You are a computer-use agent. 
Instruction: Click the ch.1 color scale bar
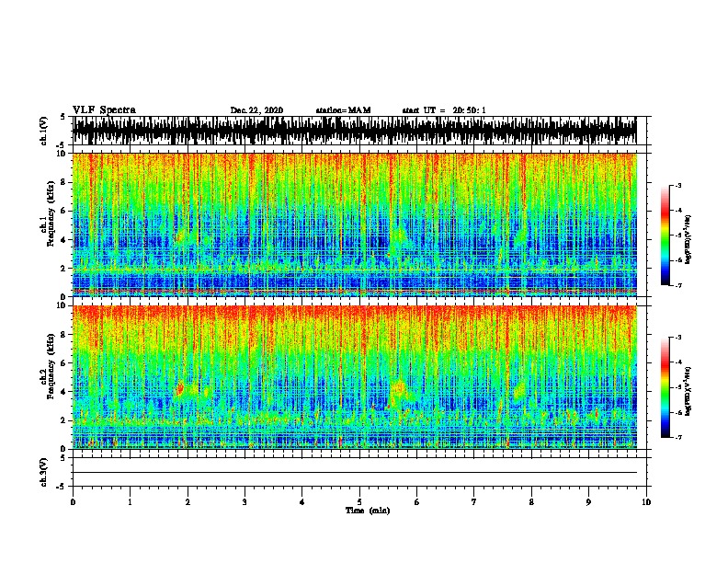665,236
